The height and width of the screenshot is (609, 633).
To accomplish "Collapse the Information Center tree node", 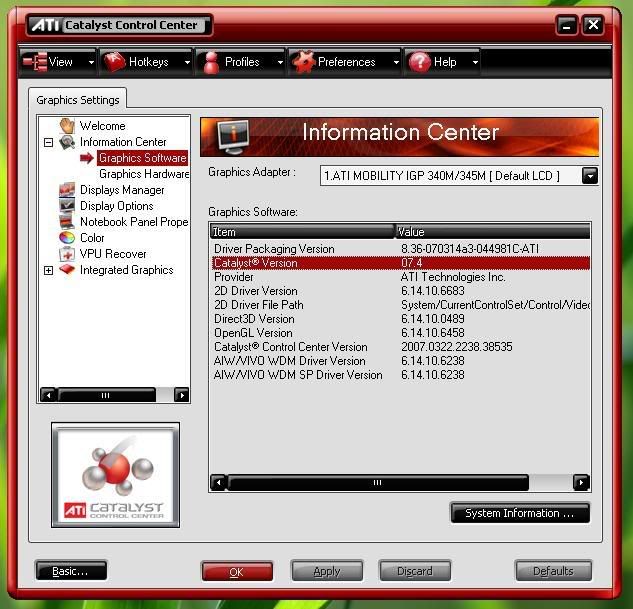I will [48, 142].
